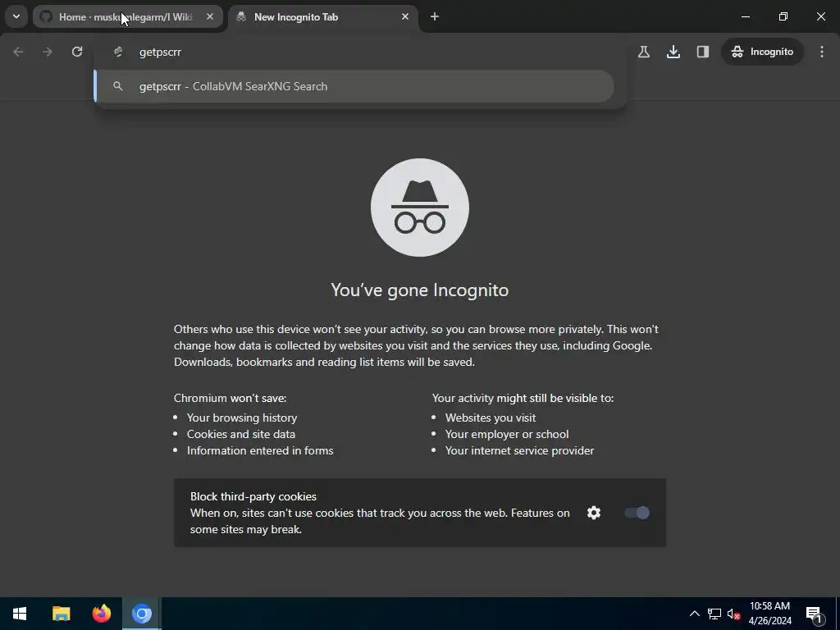Open the notification center icon
The image size is (840, 630).
815,614
